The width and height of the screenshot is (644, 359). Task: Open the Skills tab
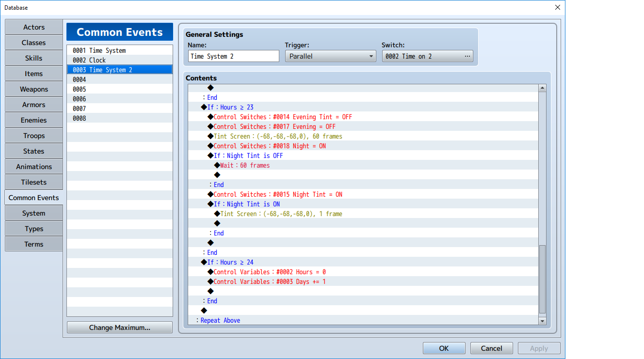34,58
